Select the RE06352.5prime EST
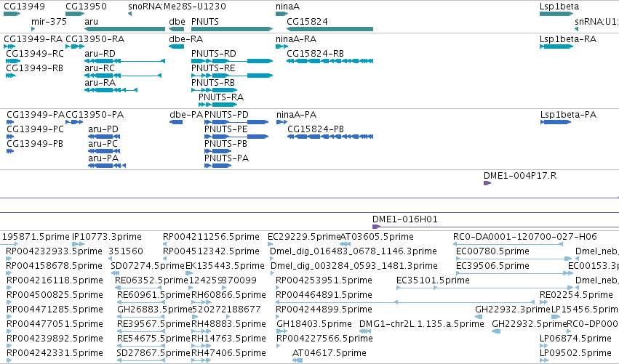This screenshot has height=364, width=619. [140, 288]
